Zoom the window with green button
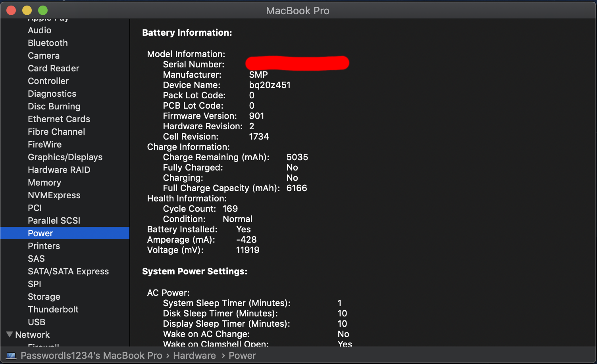The height and width of the screenshot is (364, 597). point(43,10)
